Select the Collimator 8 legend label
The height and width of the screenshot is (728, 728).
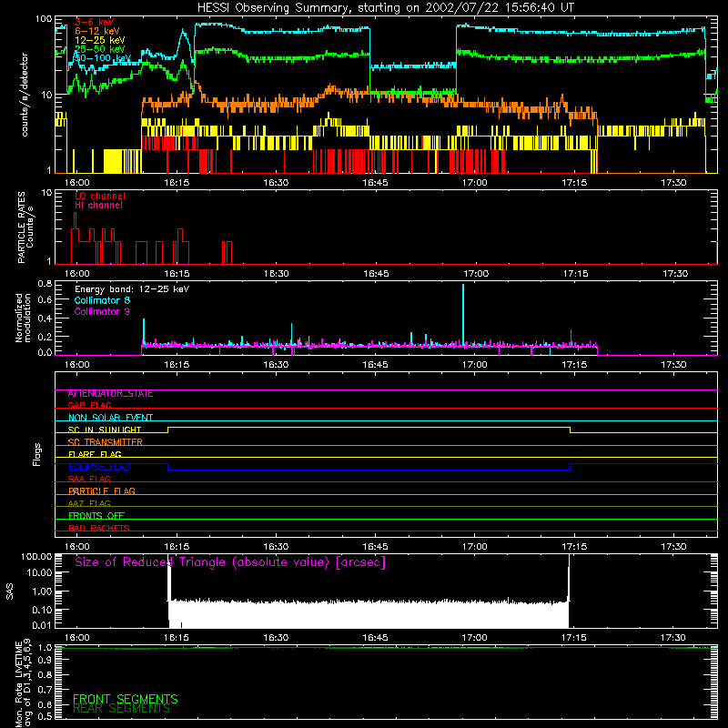point(102,300)
